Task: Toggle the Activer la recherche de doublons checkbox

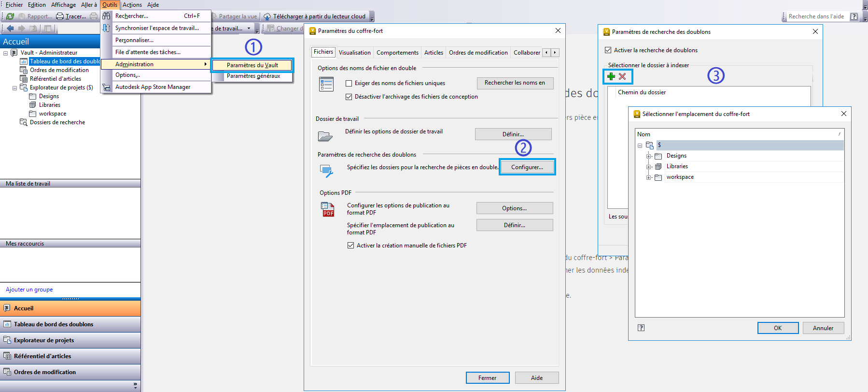Action: pos(608,50)
